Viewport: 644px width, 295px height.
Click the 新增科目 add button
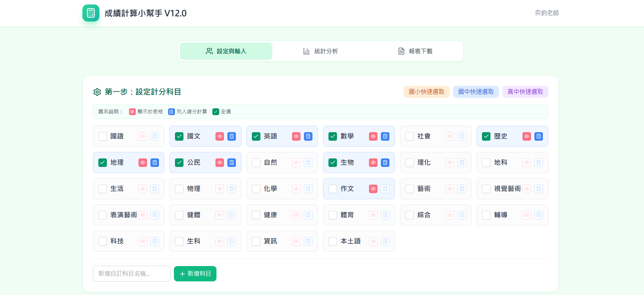195,274
